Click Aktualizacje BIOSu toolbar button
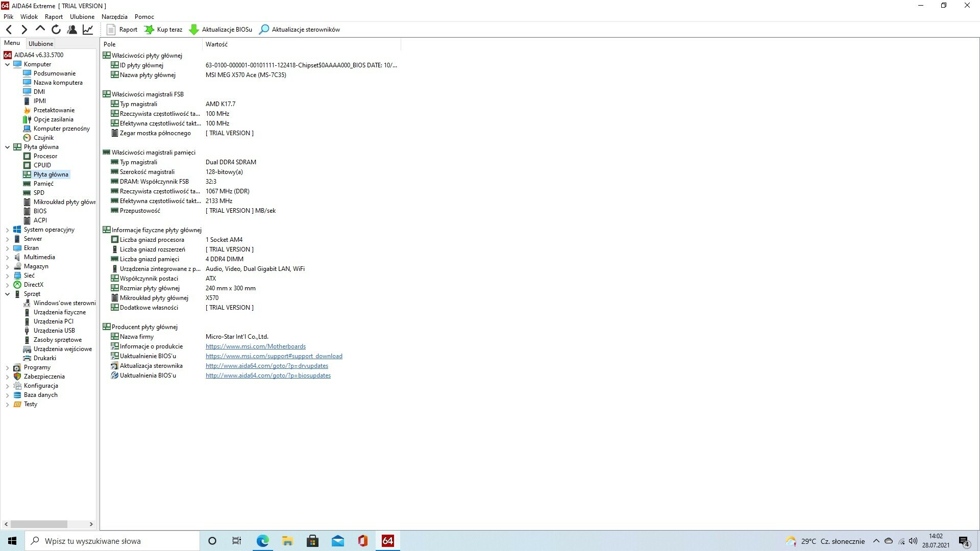The height and width of the screenshot is (551, 980). pos(220,30)
